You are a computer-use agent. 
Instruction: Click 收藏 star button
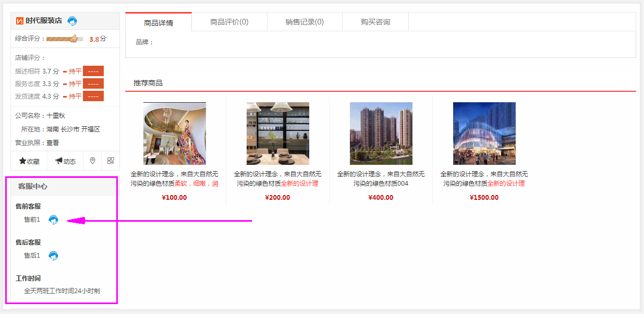[29, 161]
